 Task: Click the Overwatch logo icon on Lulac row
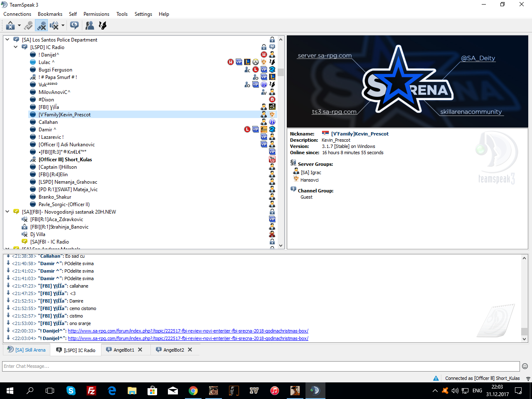click(256, 62)
